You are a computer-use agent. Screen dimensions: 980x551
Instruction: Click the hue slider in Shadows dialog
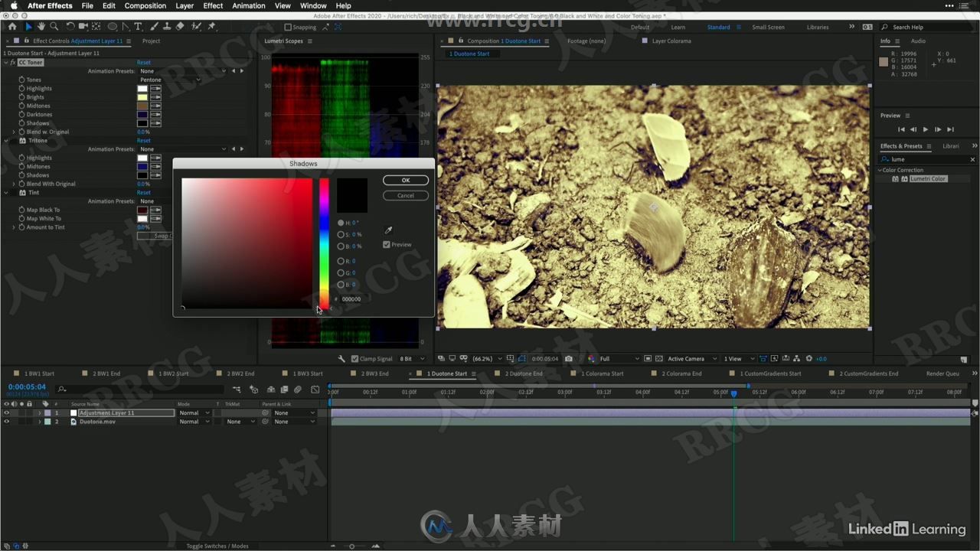pyautogui.click(x=324, y=243)
